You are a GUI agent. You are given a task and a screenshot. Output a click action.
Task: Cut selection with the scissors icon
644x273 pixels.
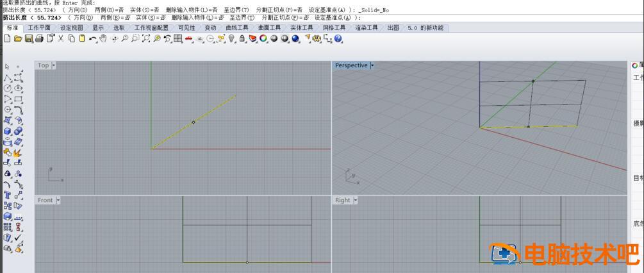coord(61,38)
